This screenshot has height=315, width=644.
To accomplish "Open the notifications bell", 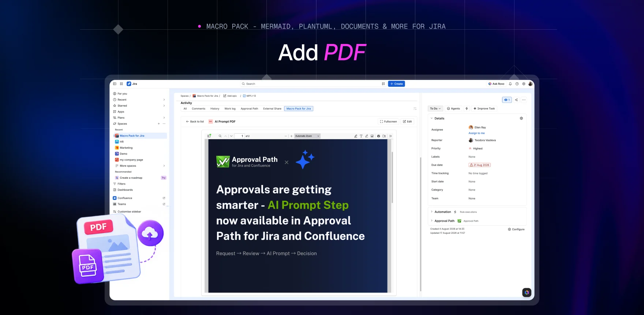I will point(510,84).
